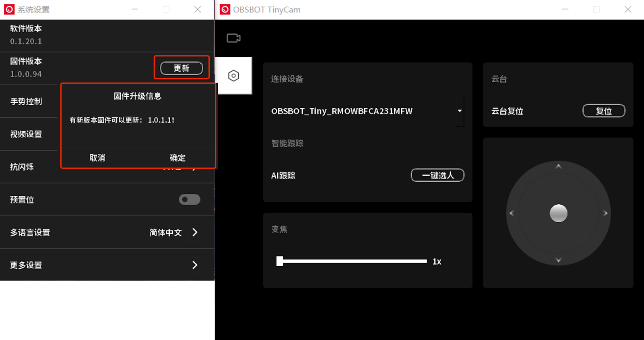Click the OBSBOT TinyCam title logo
This screenshot has height=340, width=644.
pyautogui.click(x=225, y=9)
